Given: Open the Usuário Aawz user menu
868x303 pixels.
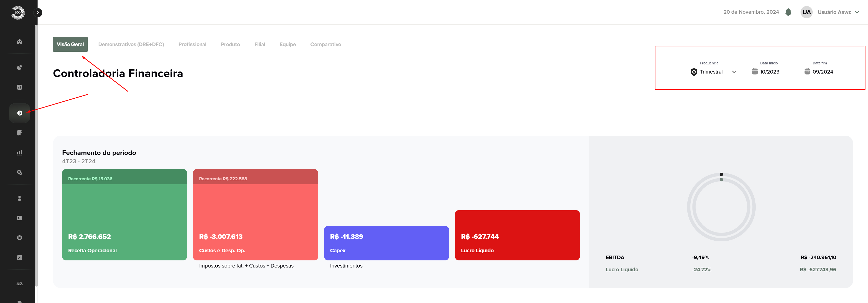Looking at the screenshot, I should tap(834, 12).
